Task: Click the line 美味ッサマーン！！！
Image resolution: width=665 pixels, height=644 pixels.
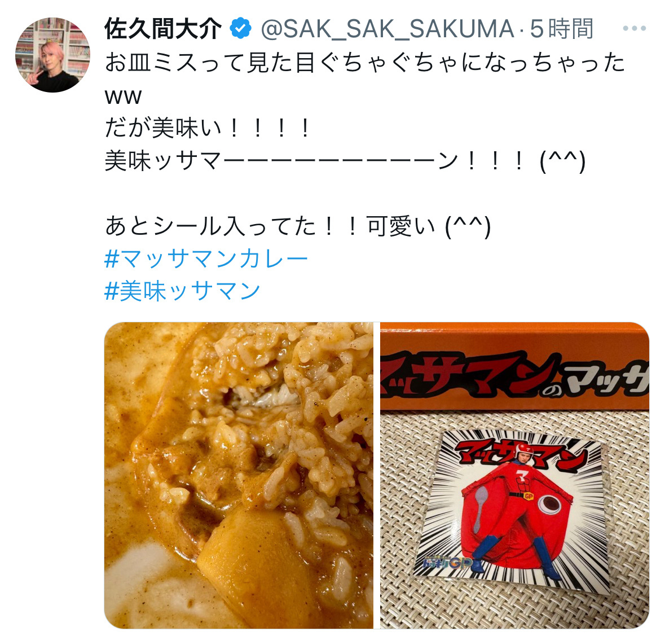Action: [345, 161]
